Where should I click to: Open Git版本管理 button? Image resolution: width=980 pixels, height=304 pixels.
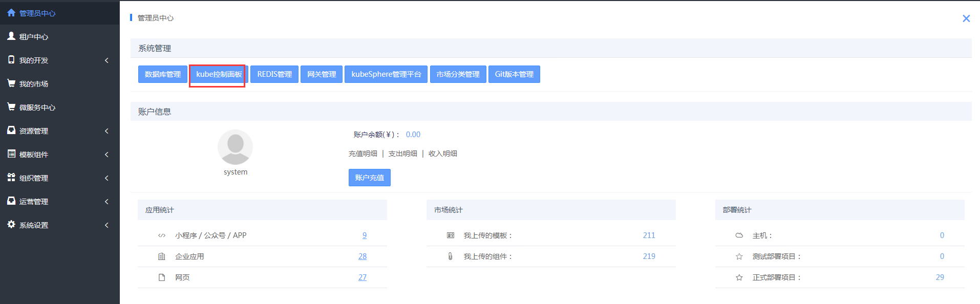pos(514,74)
